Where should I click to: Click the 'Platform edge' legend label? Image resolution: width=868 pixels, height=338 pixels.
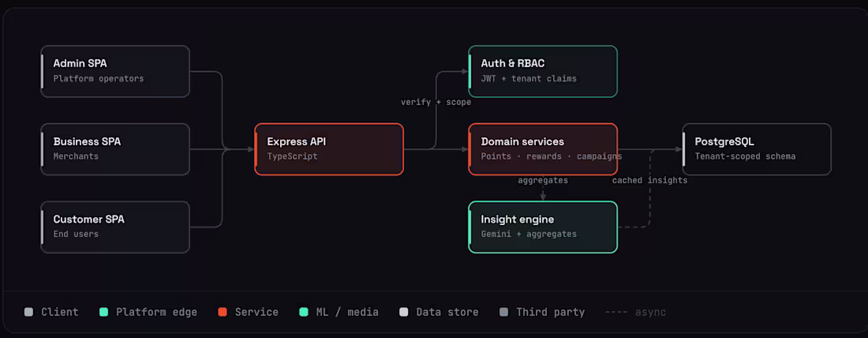pos(157,312)
